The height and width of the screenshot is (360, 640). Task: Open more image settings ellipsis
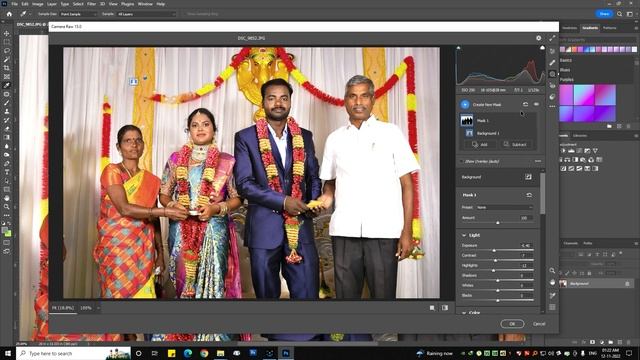point(552,107)
